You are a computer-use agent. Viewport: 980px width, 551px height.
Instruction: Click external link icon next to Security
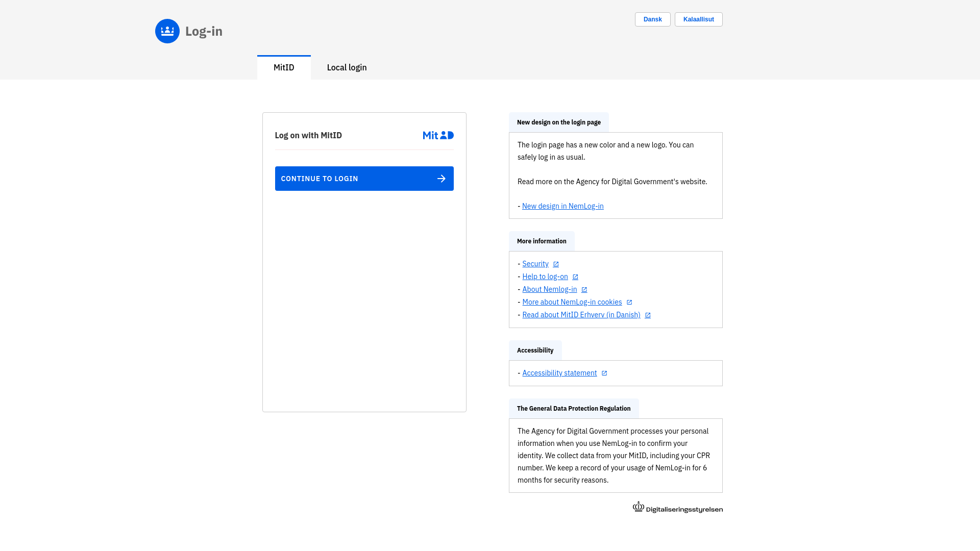556,264
